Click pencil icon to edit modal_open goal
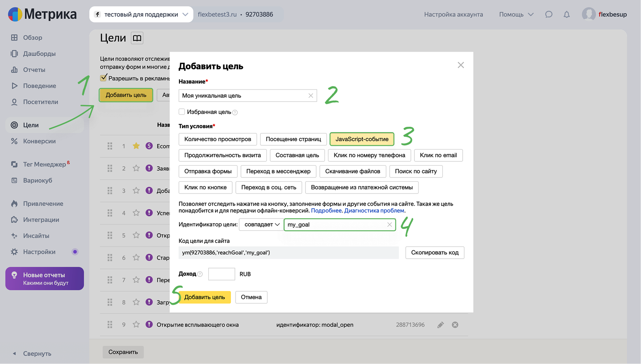 (440, 325)
